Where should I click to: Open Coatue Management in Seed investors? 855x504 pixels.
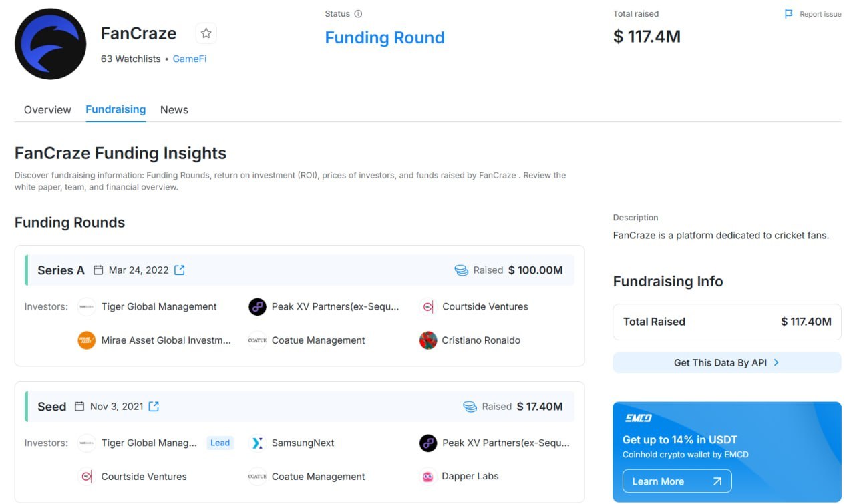[319, 477]
